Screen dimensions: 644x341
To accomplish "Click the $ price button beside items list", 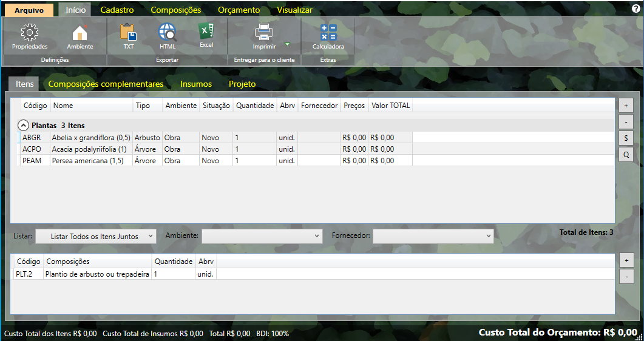I will coord(626,138).
